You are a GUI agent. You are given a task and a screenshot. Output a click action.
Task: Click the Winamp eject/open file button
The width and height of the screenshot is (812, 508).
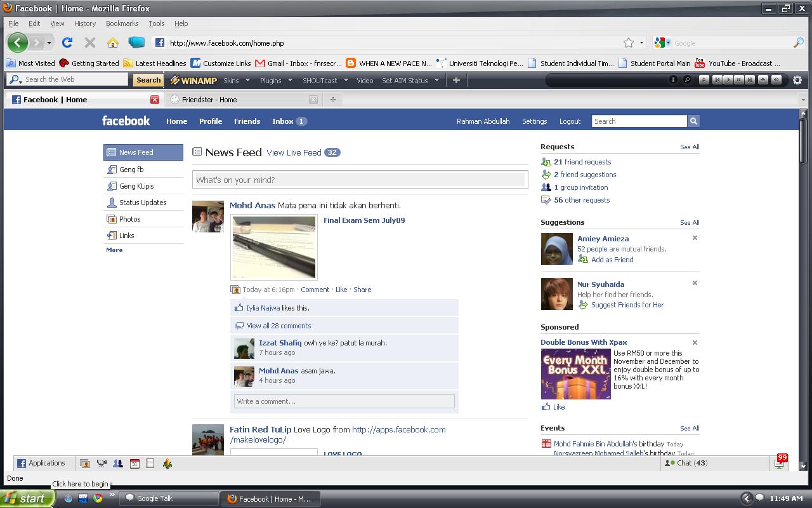763,80
